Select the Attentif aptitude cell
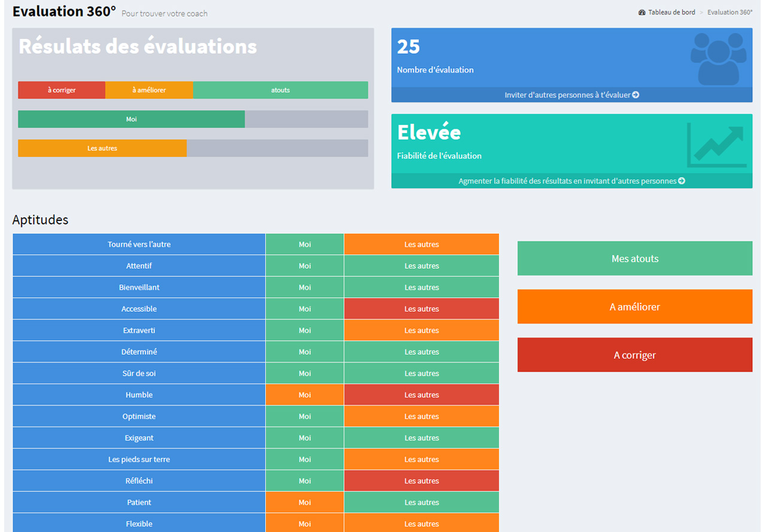 pos(139,266)
